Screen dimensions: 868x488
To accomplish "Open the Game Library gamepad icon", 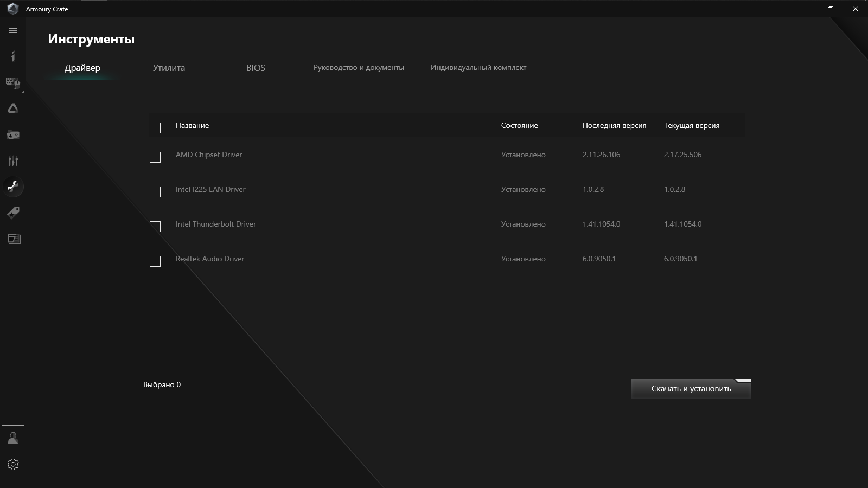I will [x=13, y=134].
